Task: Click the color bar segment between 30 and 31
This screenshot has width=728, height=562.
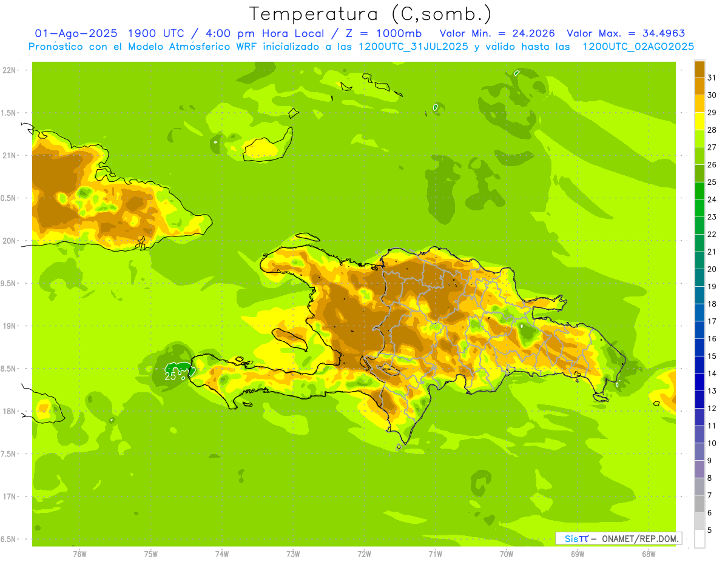Action: click(699, 86)
